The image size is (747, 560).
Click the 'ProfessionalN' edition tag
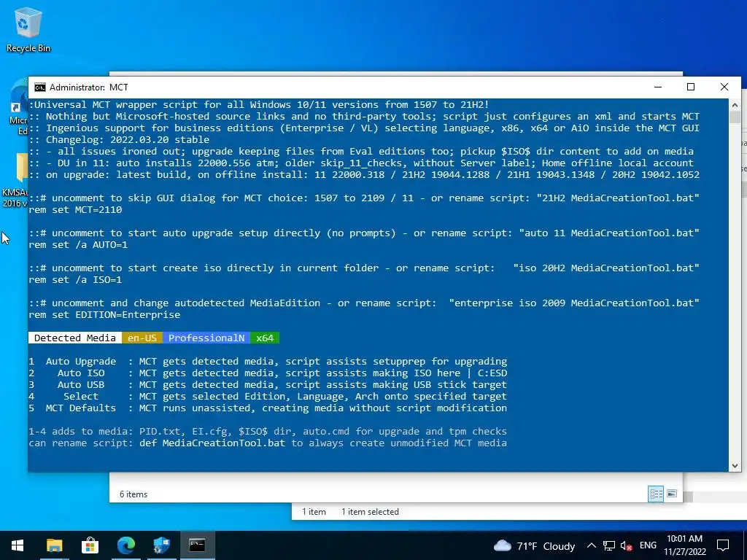pyautogui.click(x=206, y=338)
